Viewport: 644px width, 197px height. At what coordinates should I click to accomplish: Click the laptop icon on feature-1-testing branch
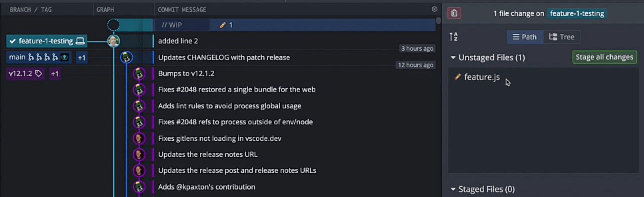point(80,41)
